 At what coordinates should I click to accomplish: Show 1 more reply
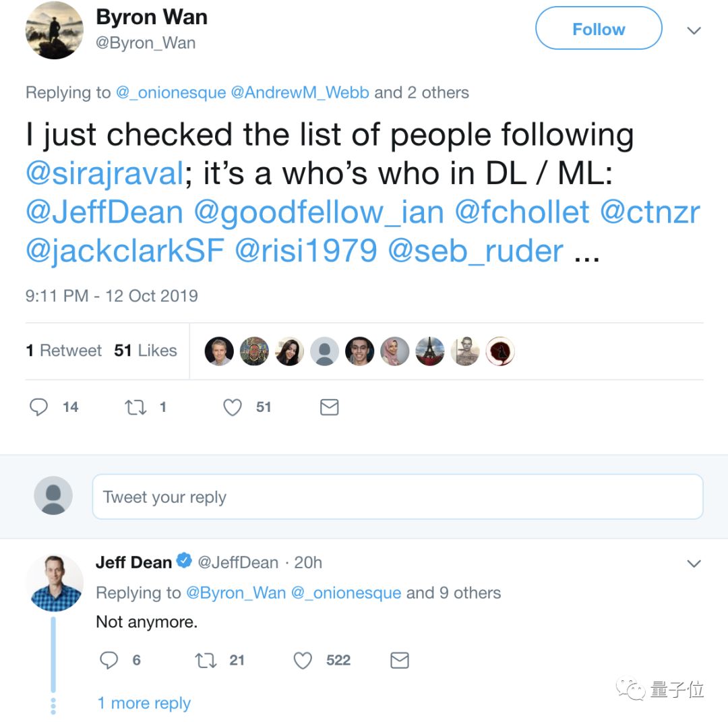(x=144, y=703)
